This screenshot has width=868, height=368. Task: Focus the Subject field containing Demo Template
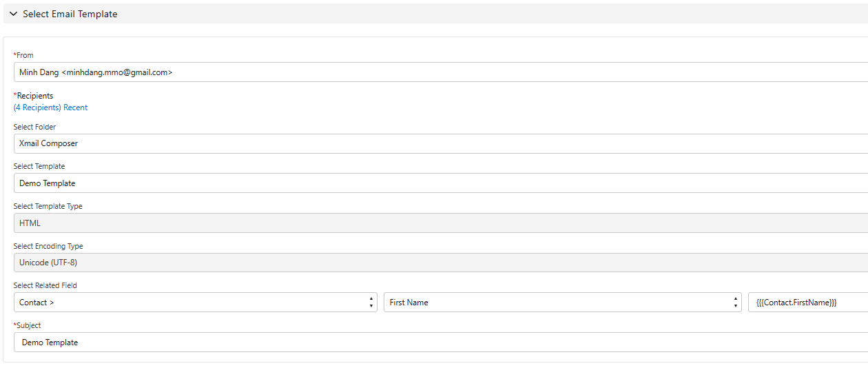point(441,343)
